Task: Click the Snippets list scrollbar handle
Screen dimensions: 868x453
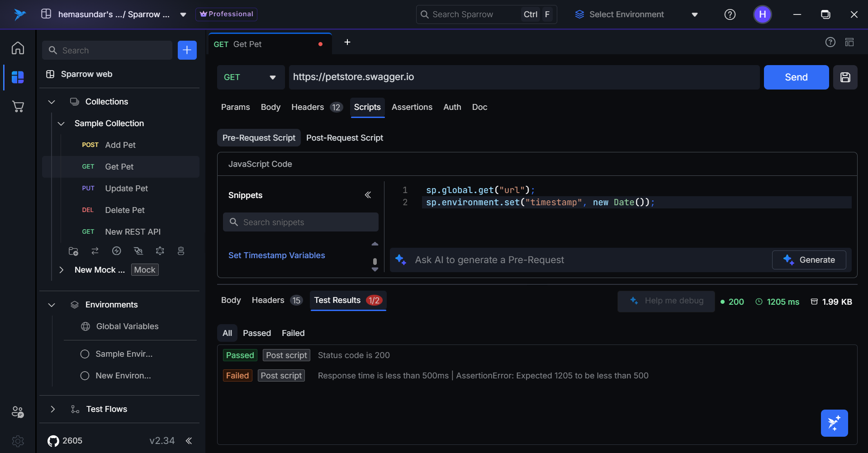Action: click(x=375, y=261)
